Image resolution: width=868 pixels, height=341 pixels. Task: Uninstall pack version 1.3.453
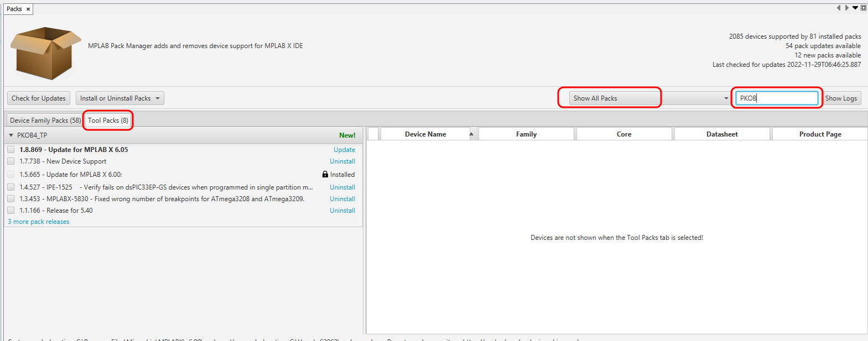pyautogui.click(x=342, y=199)
